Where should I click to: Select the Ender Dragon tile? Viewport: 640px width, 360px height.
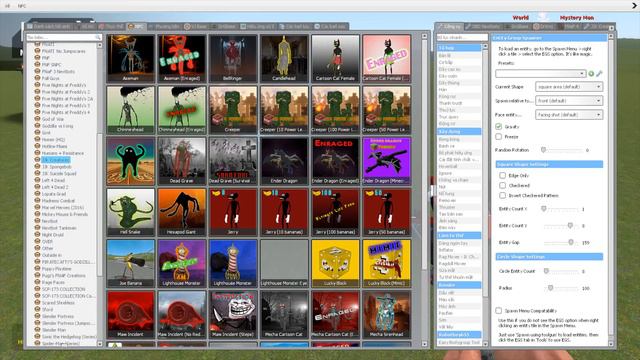tap(284, 161)
